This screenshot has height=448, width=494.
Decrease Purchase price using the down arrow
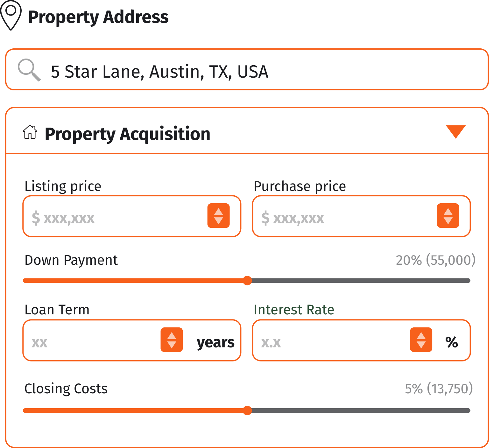(448, 221)
